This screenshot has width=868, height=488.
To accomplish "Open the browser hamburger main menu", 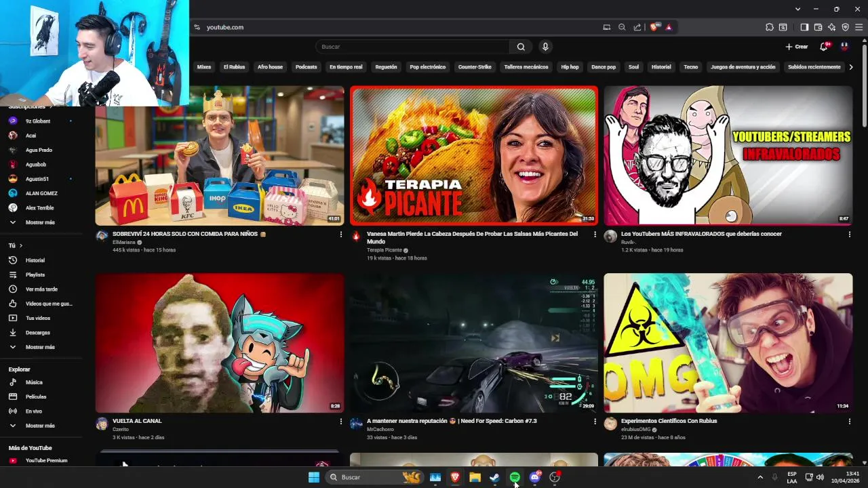I will pos(859,27).
